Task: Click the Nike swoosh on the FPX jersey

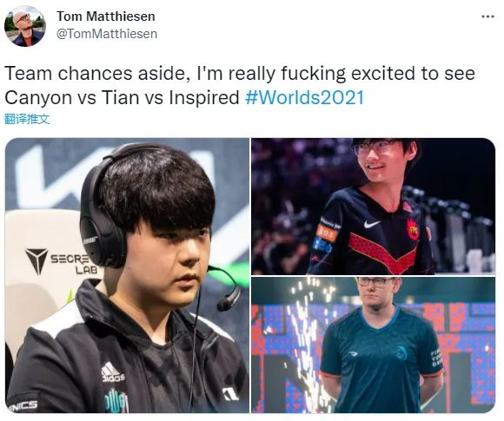Action: [372, 223]
